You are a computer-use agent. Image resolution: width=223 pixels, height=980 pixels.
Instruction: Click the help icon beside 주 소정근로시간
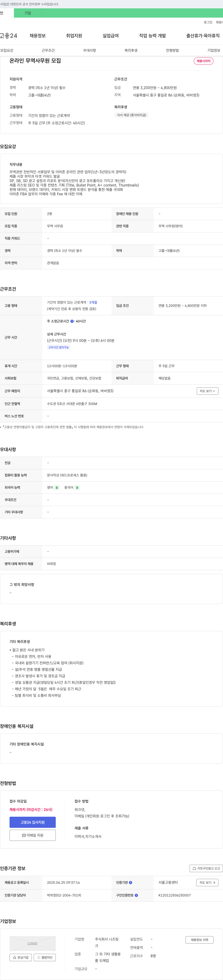(x=72, y=321)
